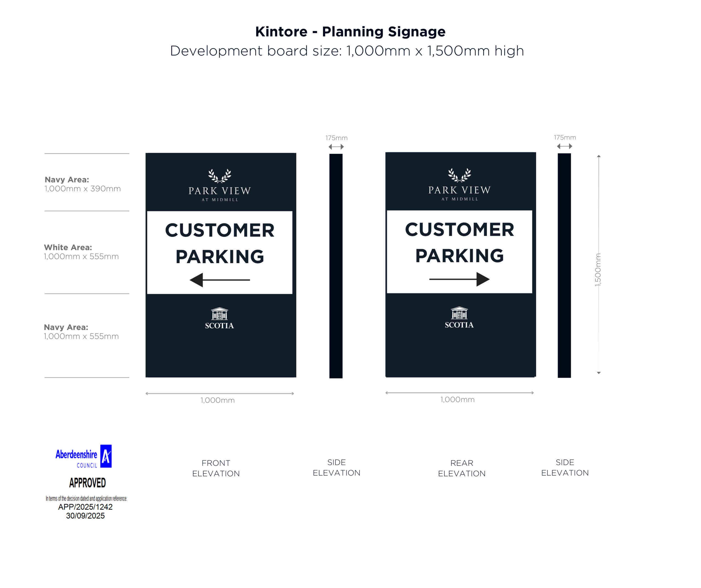Image resolution: width=701 pixels, height=588 pixels.
Task: Click the '175mm' label above the side bar beside the rear sign
Action: [565, 137]
